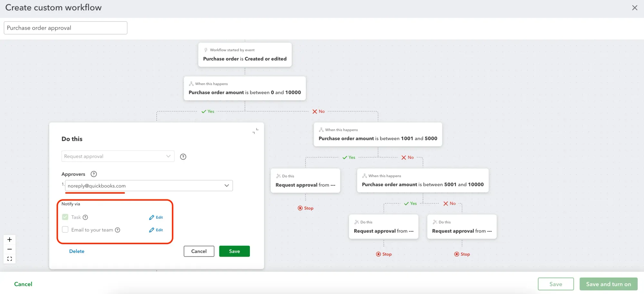Click the zoom in icon on the canvas

tap(9, 239)
